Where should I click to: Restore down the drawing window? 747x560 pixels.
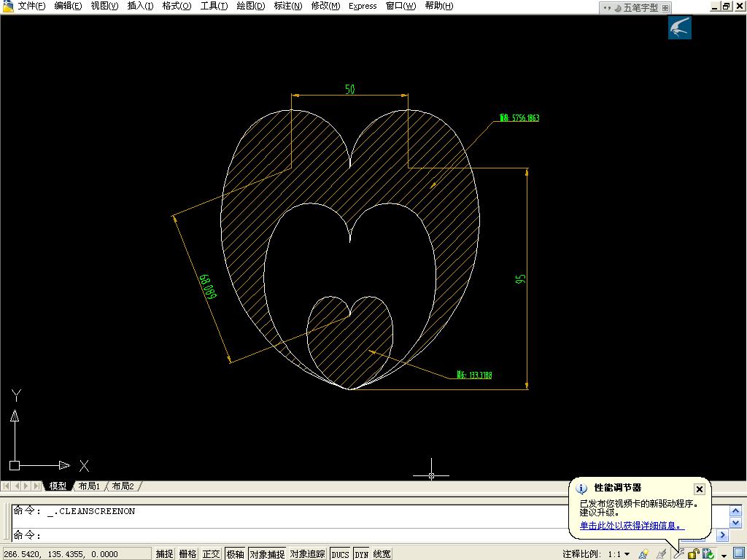[x=726, y=6]
